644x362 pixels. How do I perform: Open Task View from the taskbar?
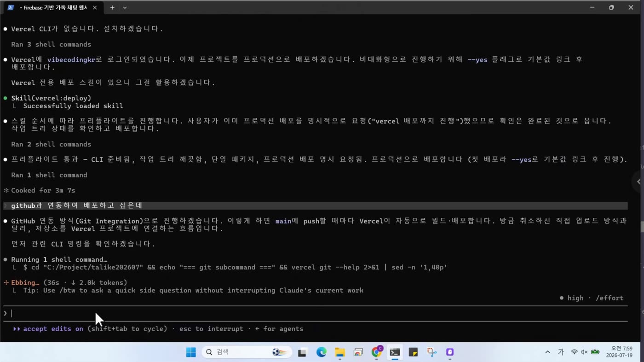[x=302, y=352]
